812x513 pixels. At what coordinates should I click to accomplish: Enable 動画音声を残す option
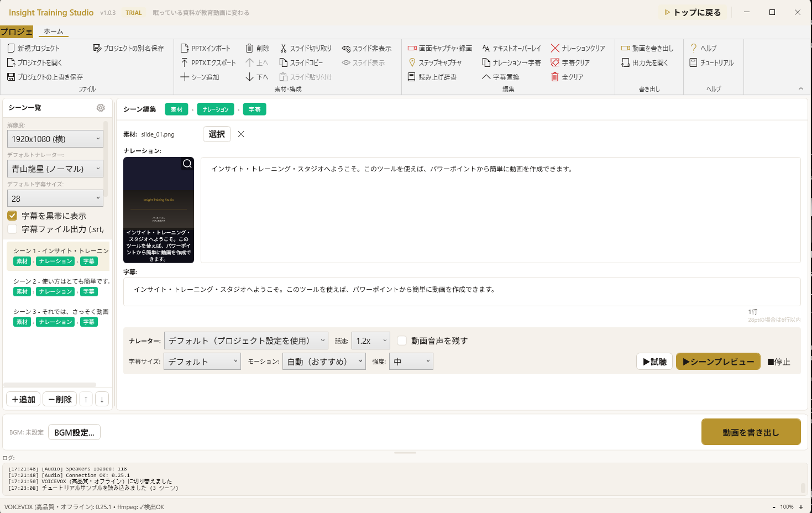point(402,340)
